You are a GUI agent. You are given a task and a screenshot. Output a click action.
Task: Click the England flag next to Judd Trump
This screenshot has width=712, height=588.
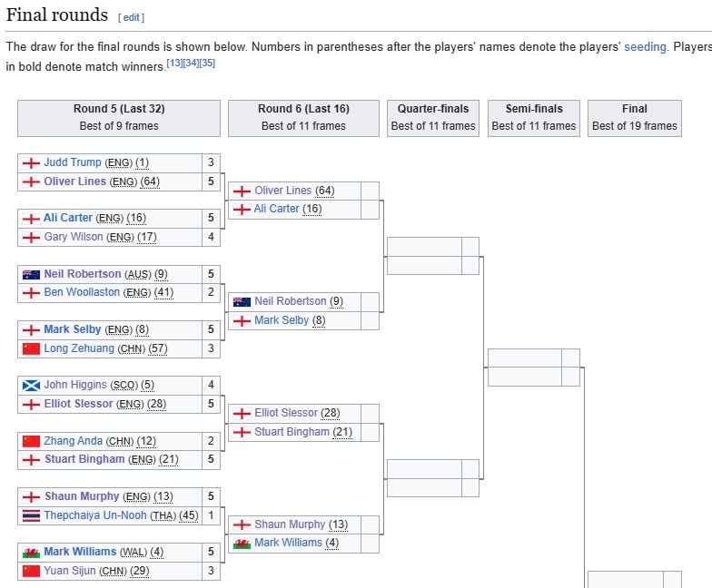click(31, 162)
